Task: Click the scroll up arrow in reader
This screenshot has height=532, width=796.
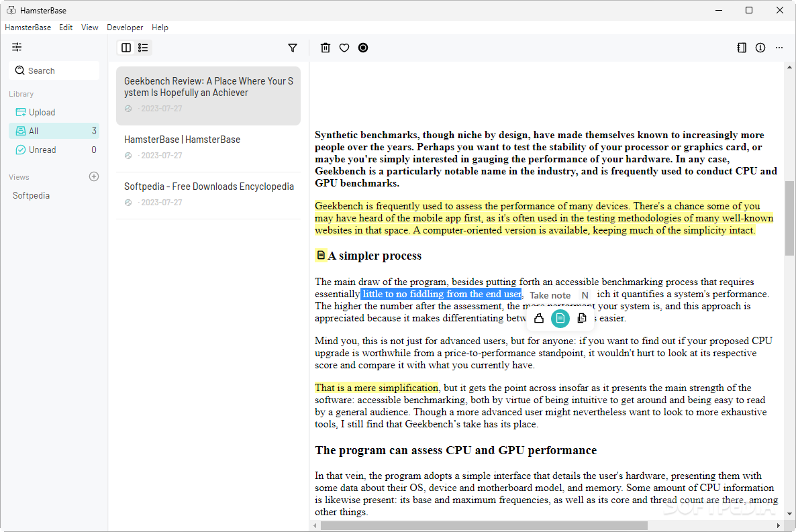Action: coord(789,67)
